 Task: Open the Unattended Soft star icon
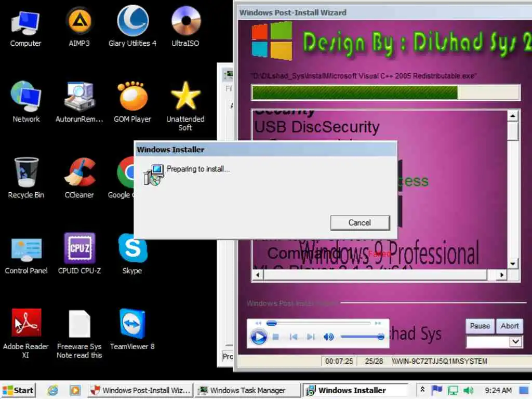(185, 106)
